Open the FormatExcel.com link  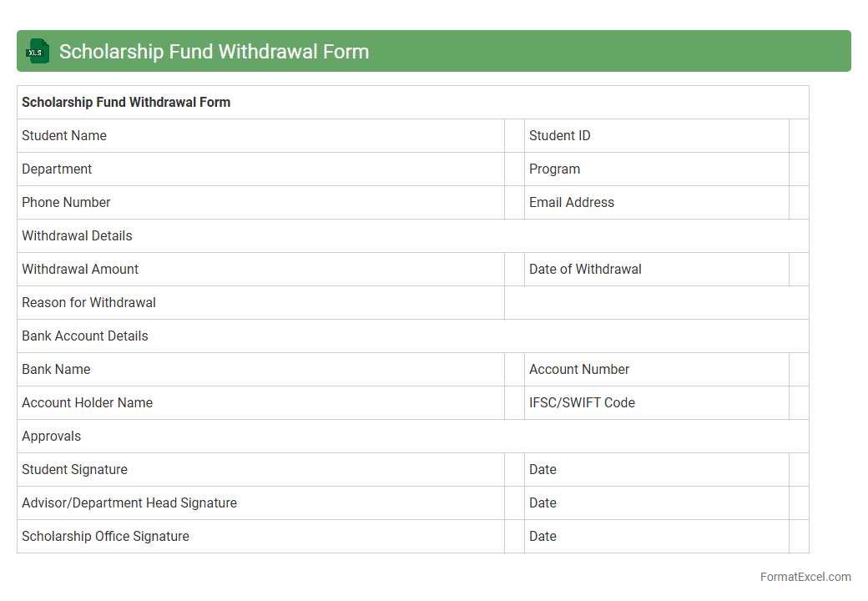click(805, 577)
